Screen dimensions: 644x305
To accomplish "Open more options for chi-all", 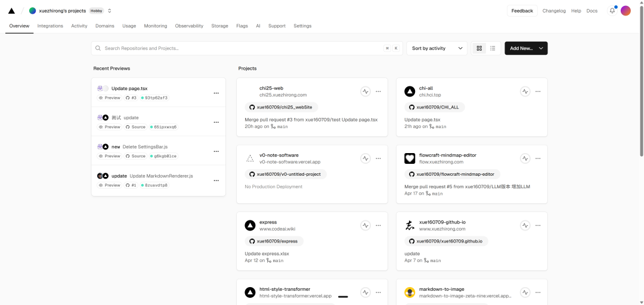I will 538,91.
